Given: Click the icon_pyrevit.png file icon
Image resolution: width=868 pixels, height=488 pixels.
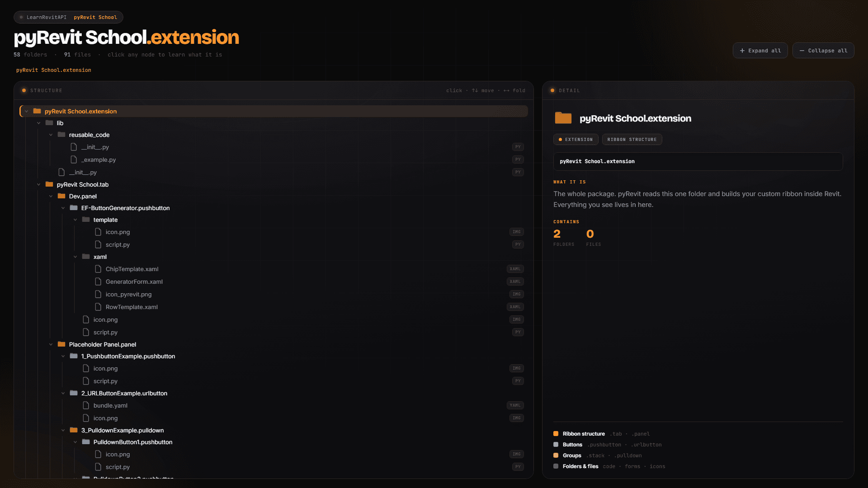Looking at the screenshot, I should click(x=98, y=294).
